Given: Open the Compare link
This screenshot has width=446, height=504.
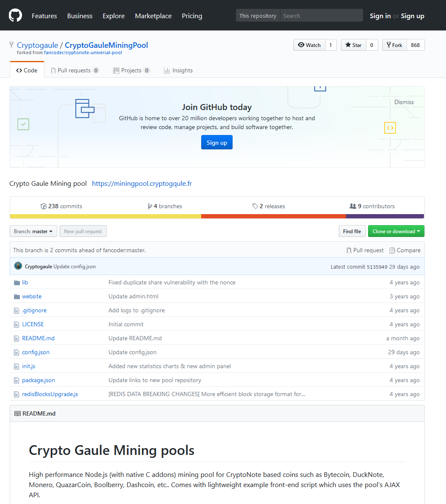Looking at the screenshot, I should (405, 250).
